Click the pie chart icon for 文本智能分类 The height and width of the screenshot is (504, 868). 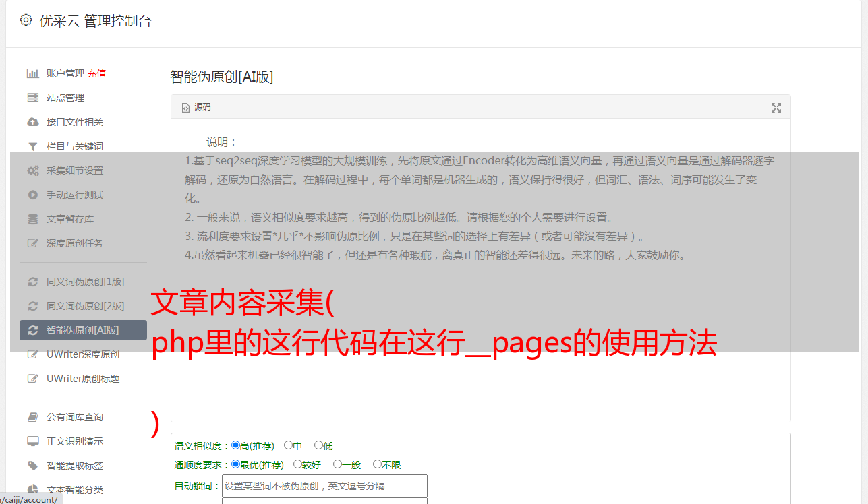click(x=32, y=490)
